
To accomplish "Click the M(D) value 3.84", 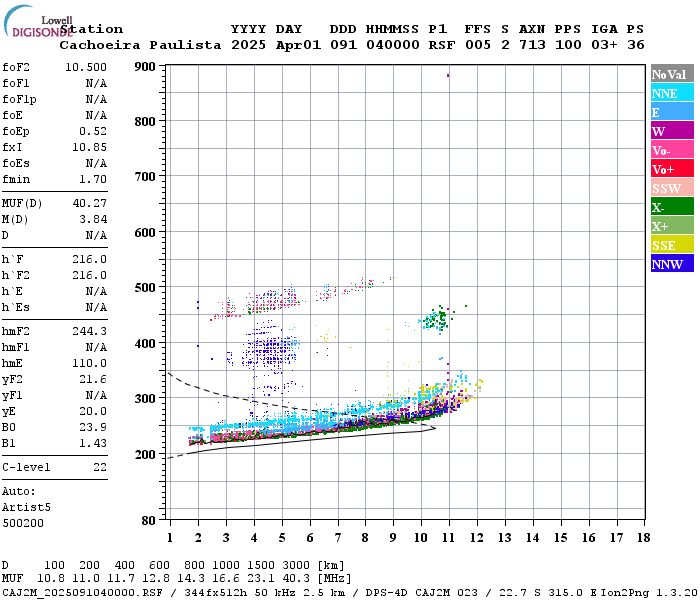I will [93, 220].
